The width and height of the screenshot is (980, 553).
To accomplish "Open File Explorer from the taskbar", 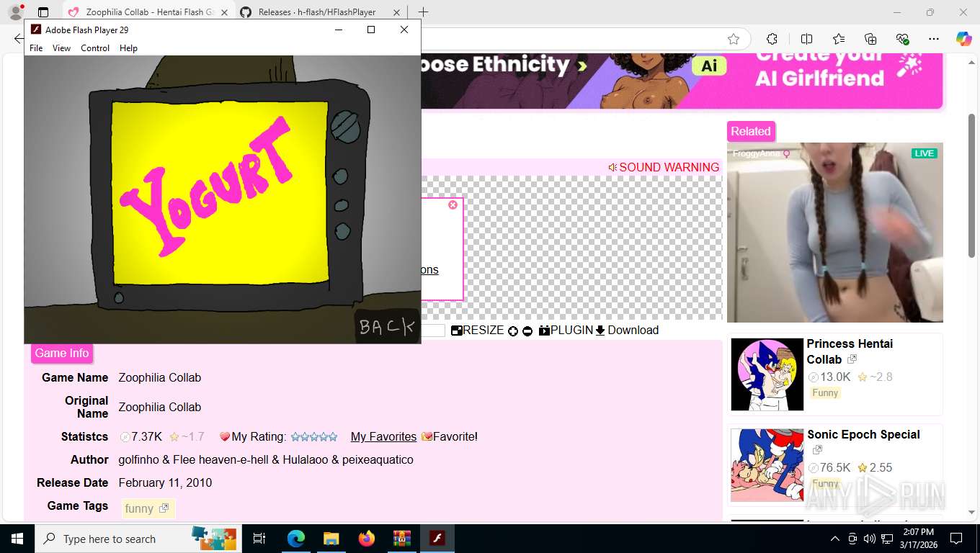I will tap(331, 539).
